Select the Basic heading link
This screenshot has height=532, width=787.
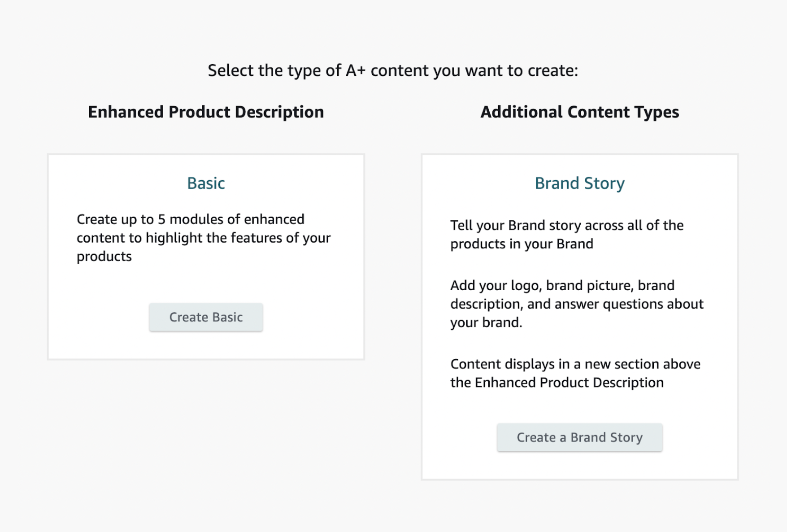[205, 183]
